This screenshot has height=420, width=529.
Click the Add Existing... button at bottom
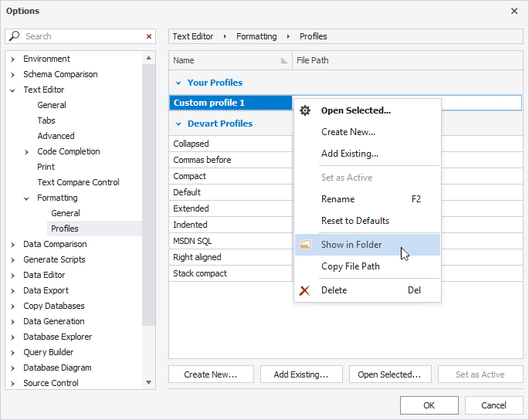(300, 374)
